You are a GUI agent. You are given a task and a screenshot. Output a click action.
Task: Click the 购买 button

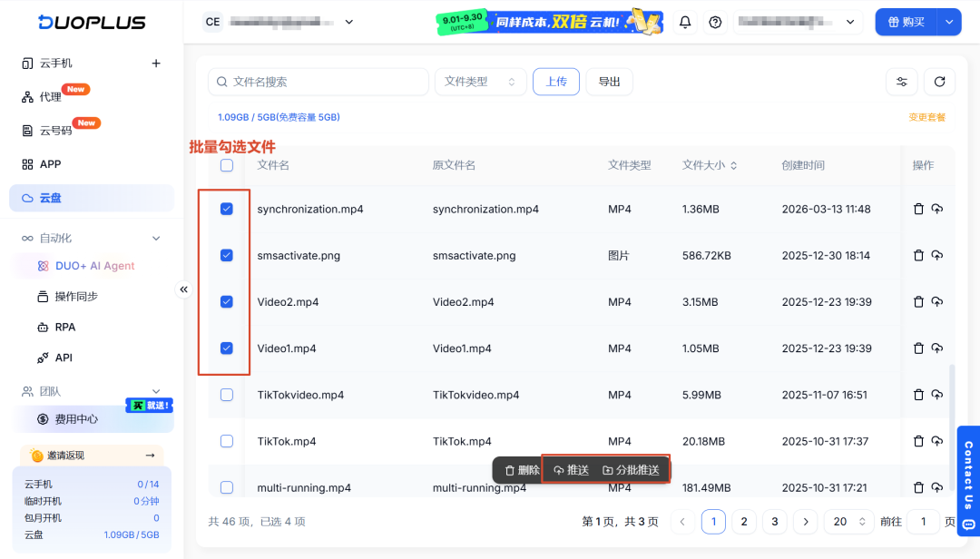906,22
